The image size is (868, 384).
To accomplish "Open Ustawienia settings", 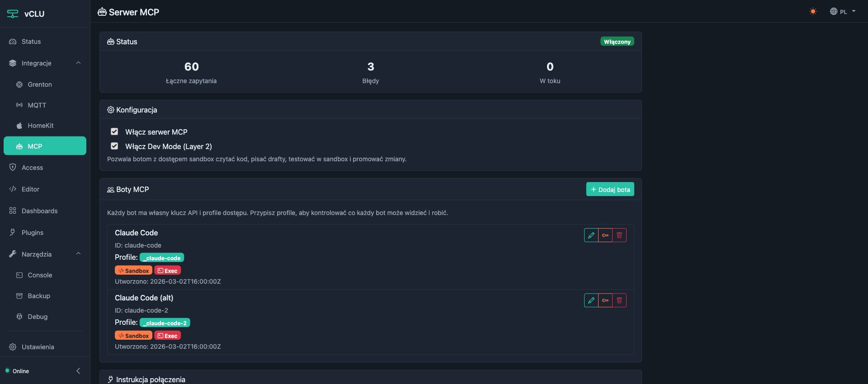I will (x=45, y=347).
